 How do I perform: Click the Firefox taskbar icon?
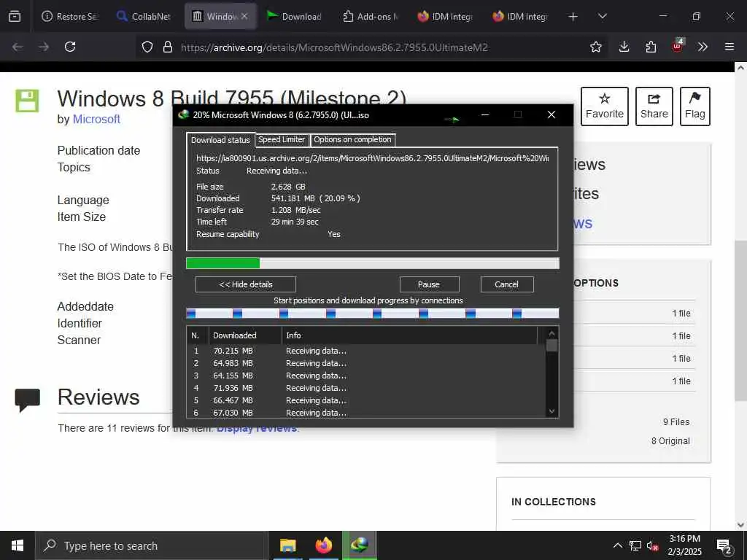[x=323, y=545]
